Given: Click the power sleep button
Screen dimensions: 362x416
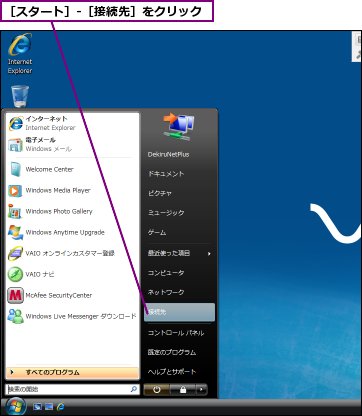Looking at the screenshot, I should 157,390.
